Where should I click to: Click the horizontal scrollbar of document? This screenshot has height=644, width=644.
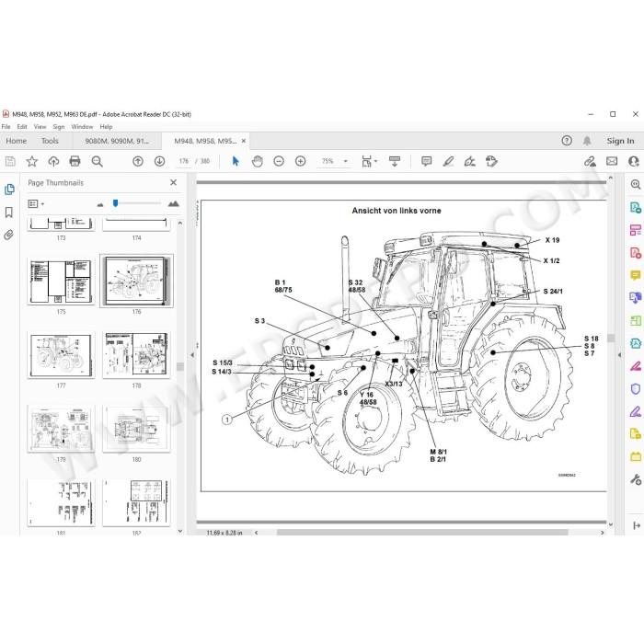pos(422,533)
